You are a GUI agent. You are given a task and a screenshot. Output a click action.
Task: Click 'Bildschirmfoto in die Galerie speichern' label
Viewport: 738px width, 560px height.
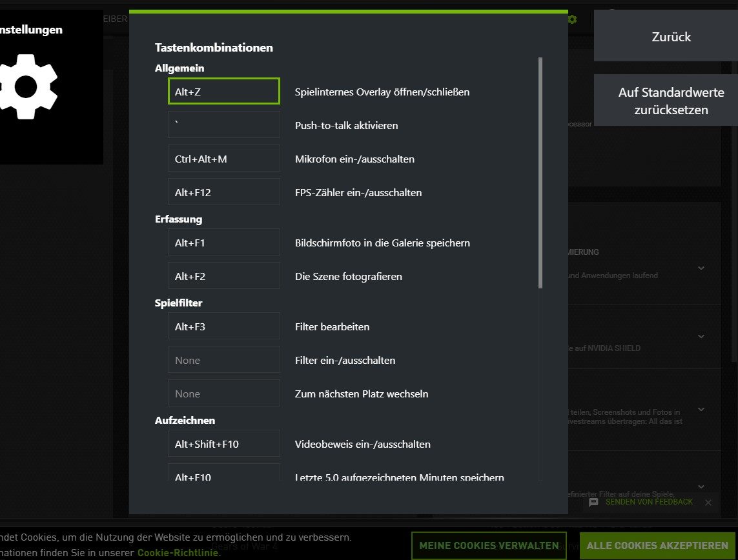pos(383,243)
